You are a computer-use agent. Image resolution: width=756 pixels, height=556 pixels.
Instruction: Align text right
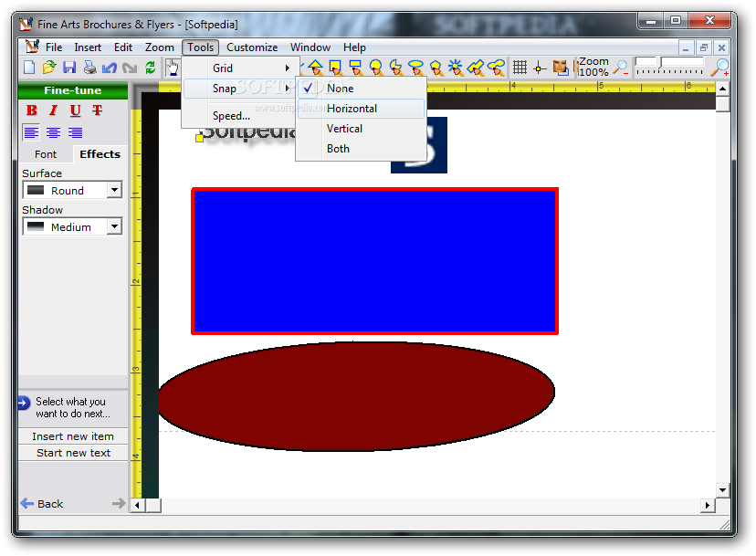click(75, 132)
